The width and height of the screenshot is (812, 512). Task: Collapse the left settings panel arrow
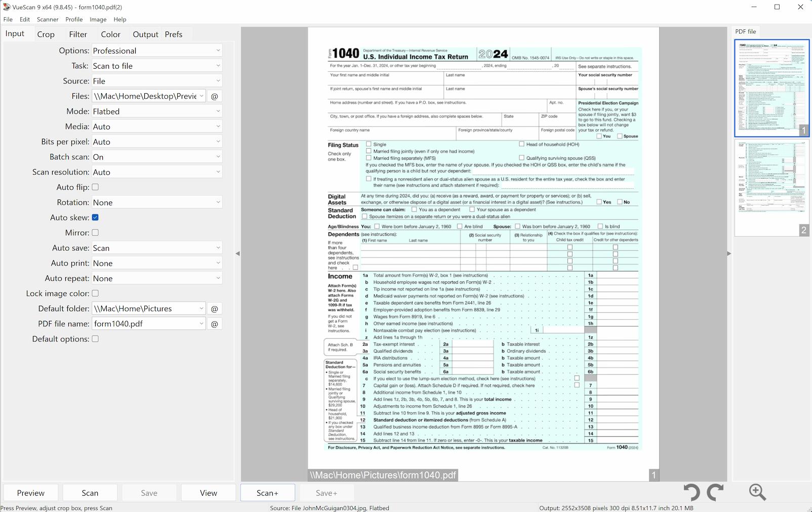click(238, 253)
